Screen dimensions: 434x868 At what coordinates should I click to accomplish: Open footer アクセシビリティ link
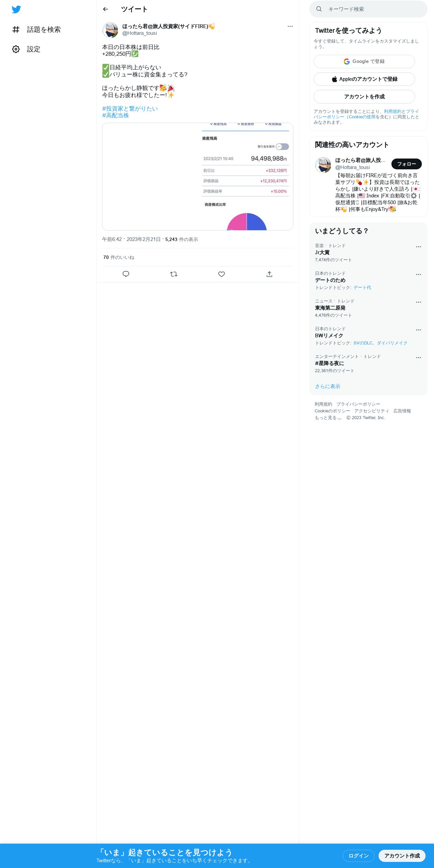[x=372, y=411]
